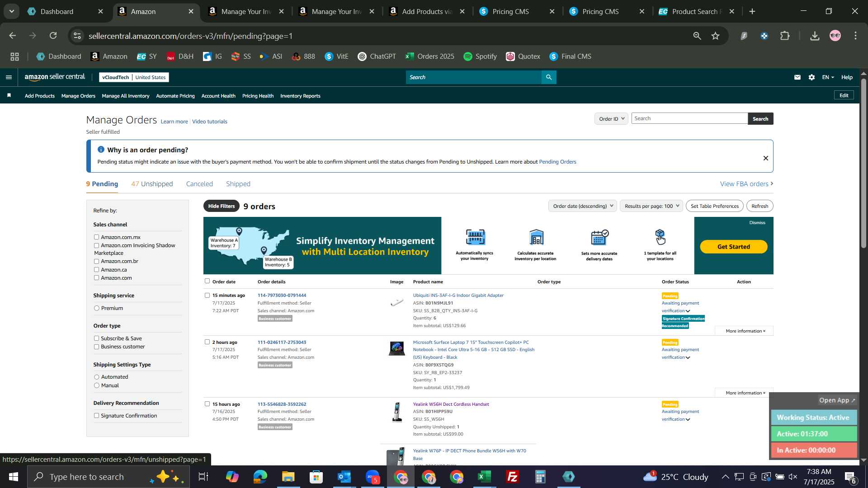Screen dimensions: 868x488
Task: Open the Spotify bookmark
Action: pyautogui.click(x=480, y=56)
